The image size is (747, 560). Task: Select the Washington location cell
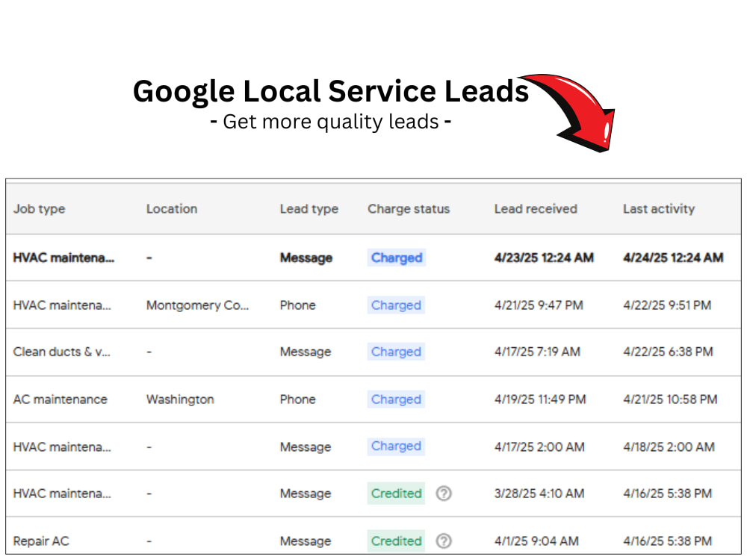click(180, 399)
